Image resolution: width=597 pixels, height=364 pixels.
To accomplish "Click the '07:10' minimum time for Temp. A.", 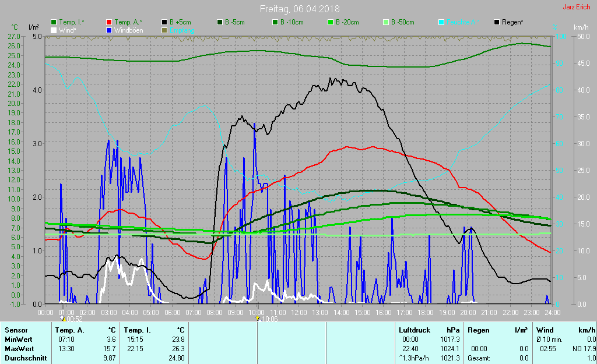I will pyautogui.click(x=66, y=340).
